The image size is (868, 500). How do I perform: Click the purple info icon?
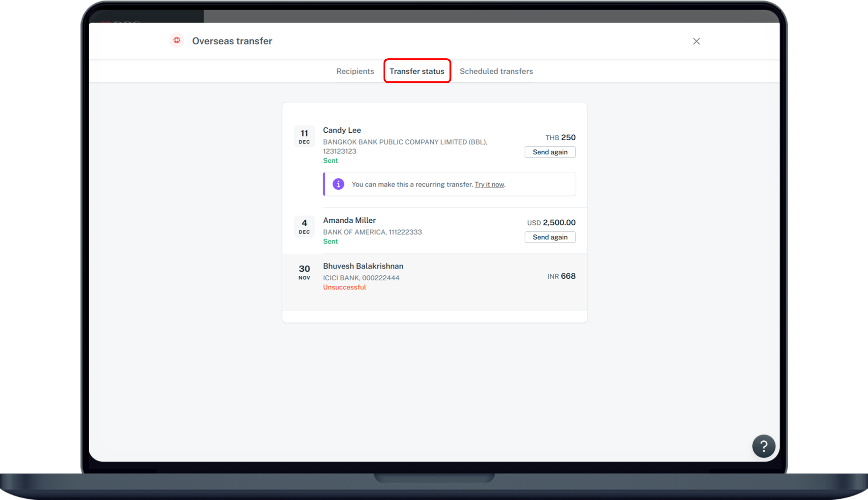point(338,184)
